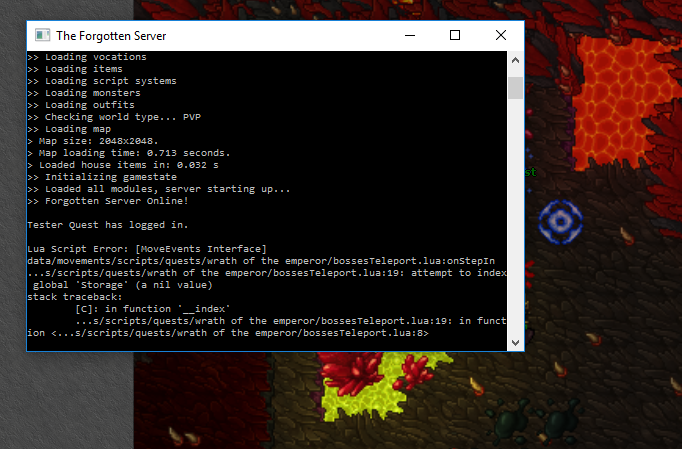Click the line '>> Initializing gamestate'
The width and height of the screenshot is (682, 449).
102,177
